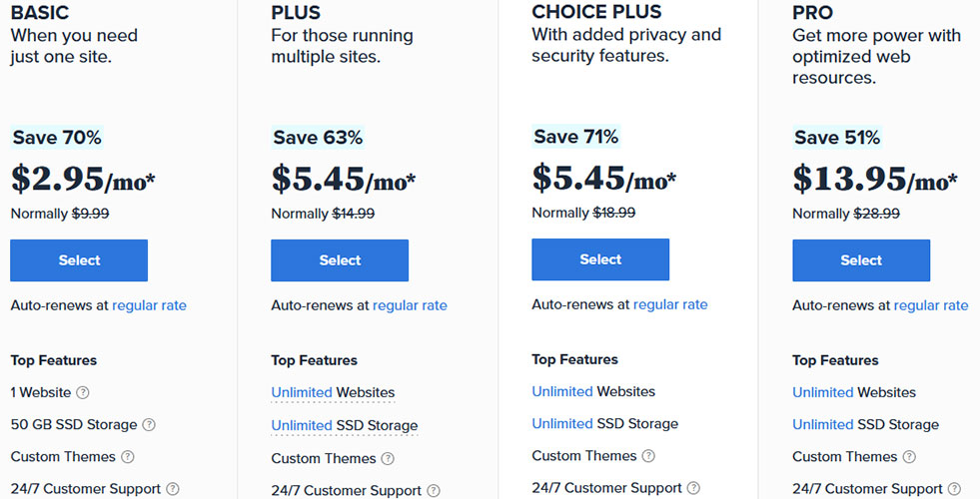Open regular rate link under Plus plan
The height and width of the screenshot is (499, 980).
coord(410,305)
